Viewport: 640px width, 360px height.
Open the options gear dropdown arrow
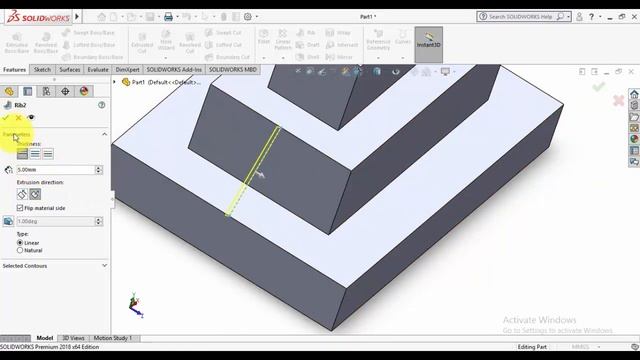pos(257,17)
